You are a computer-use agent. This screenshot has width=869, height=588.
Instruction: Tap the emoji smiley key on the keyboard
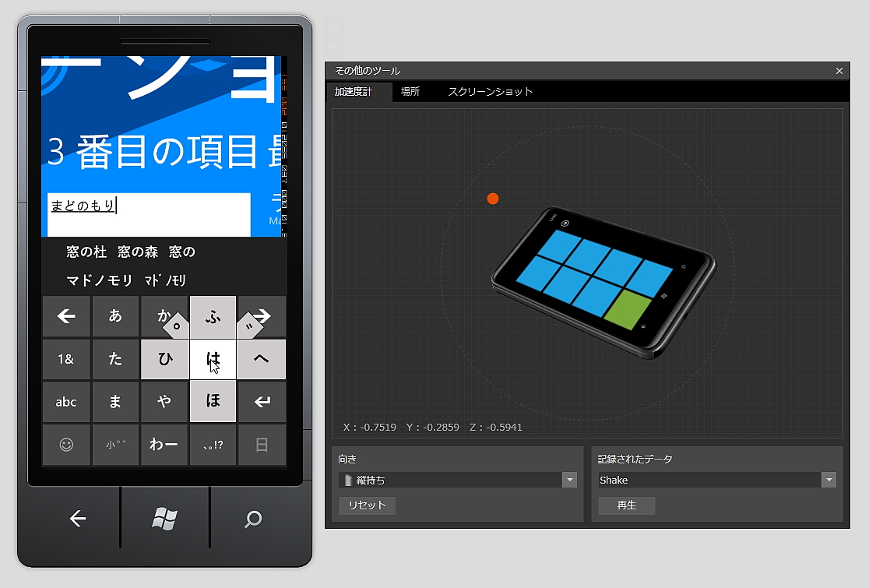click(66, 444)
